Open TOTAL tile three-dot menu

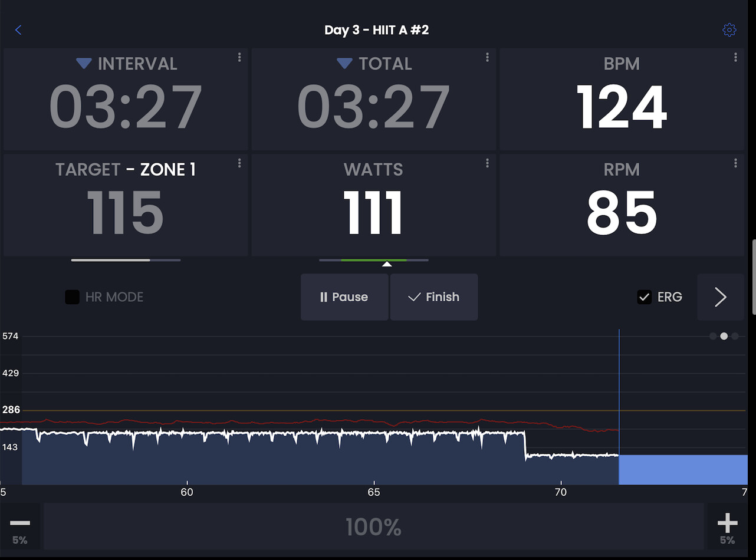click(487, 57)
